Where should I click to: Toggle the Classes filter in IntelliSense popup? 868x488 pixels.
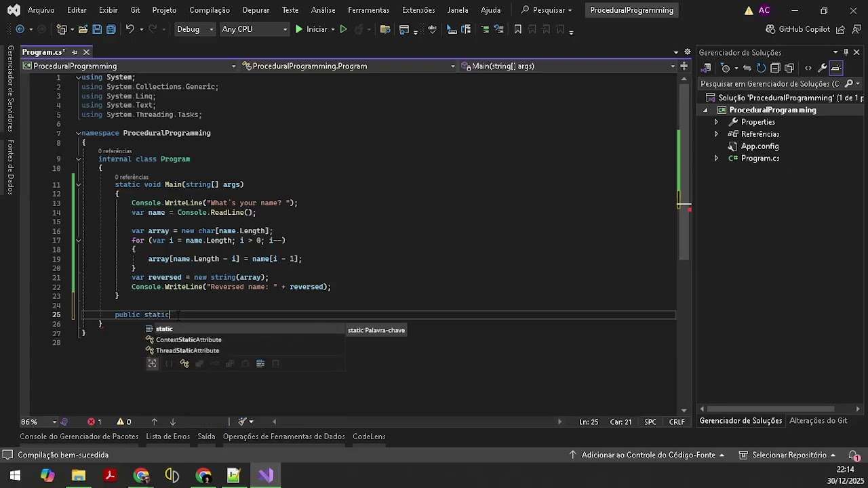184,364
